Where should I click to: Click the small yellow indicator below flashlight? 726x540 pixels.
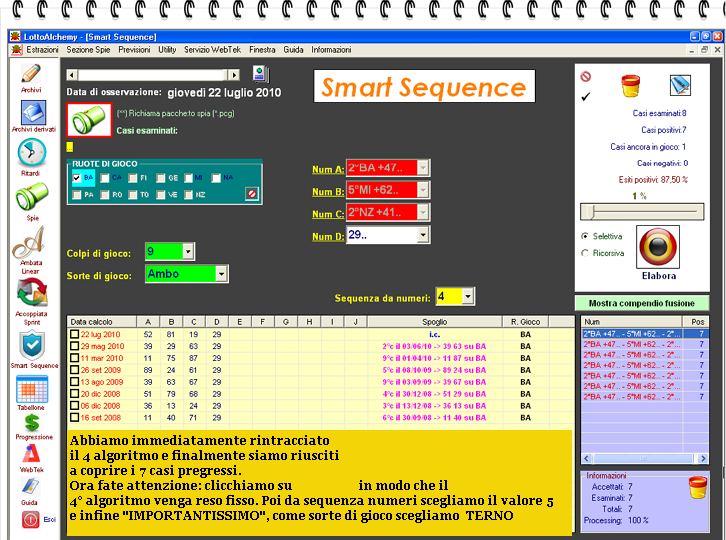pyautogui.click(x=69, y=147)
